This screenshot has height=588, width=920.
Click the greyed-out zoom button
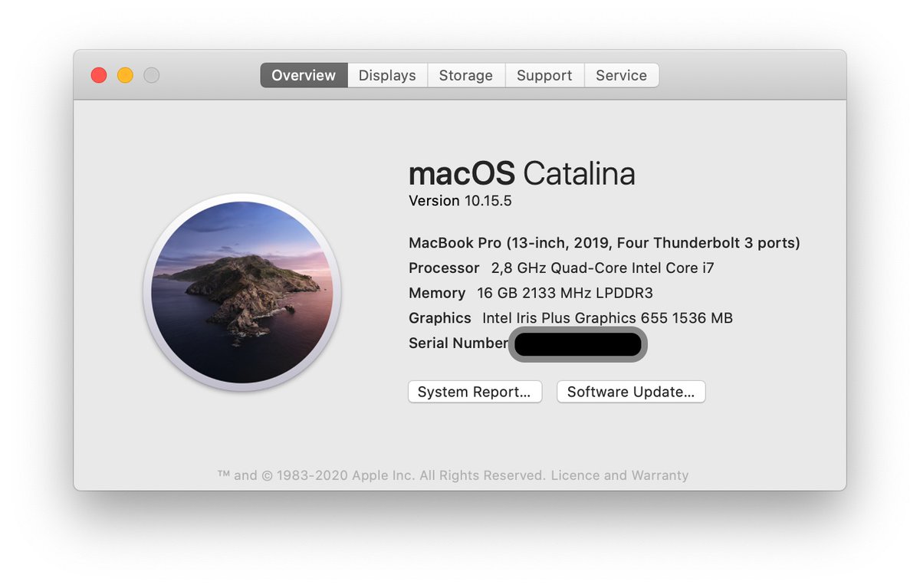151,75
